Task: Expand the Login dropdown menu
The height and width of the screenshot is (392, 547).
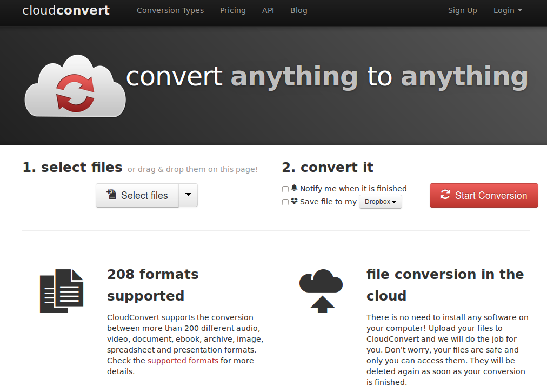Action: [x=508, y=10]
